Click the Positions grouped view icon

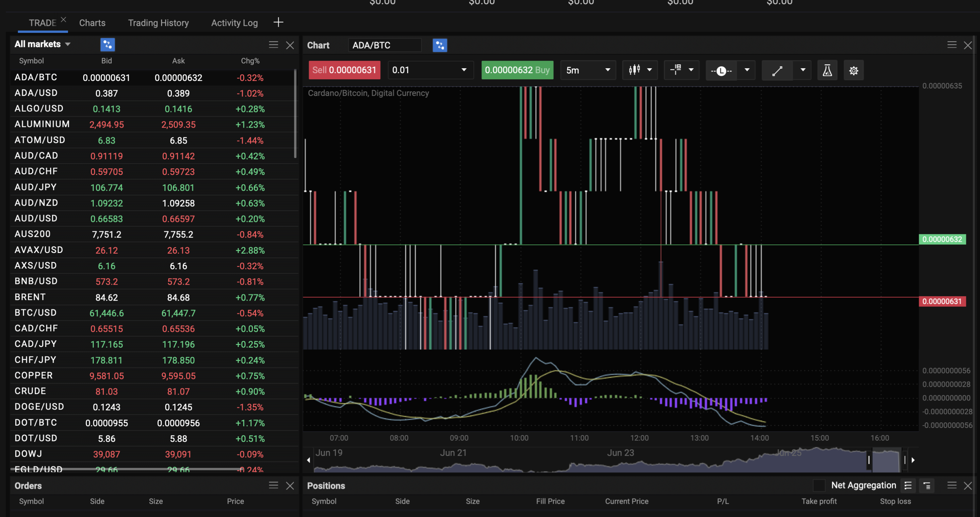(926, 485)
